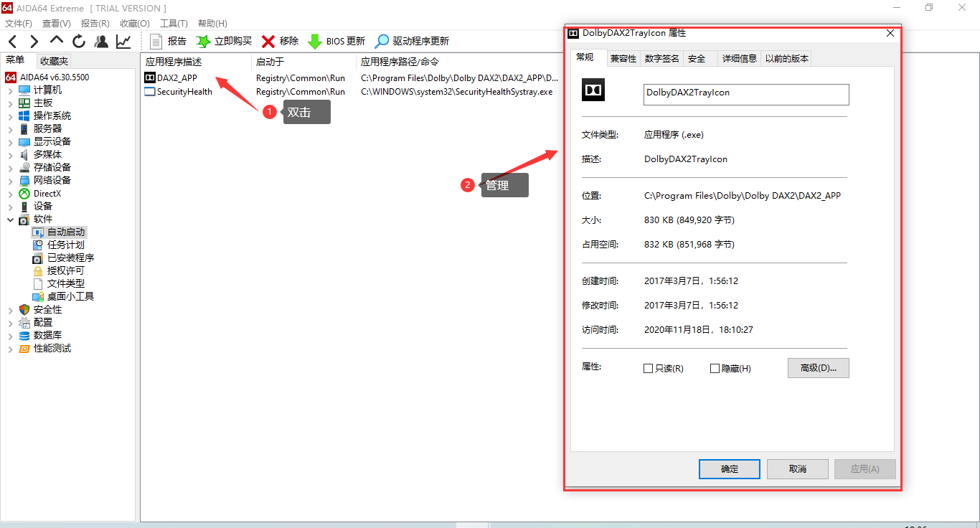Collapse the 软件 tree node
This screenshot has height=528, width=980.
pos(10,220)
